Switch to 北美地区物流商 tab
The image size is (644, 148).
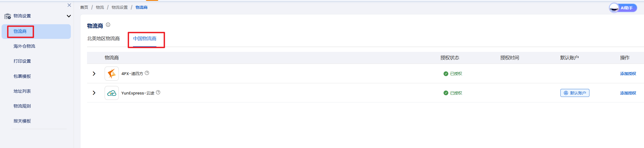click(103, 39)
